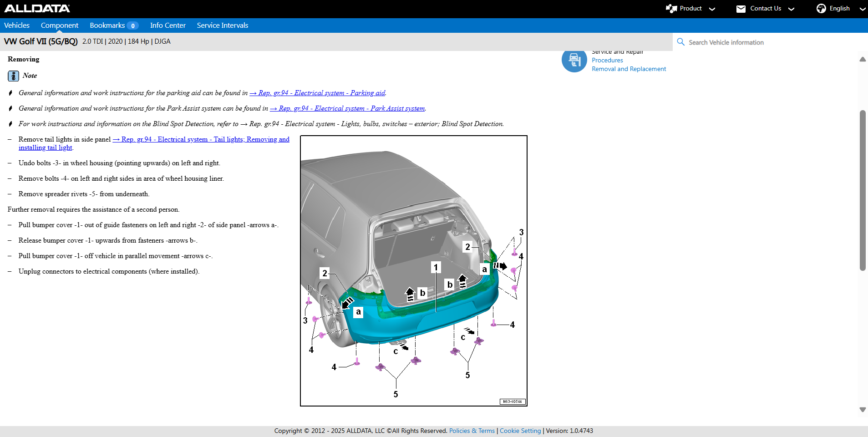Open the Parking aid reference link
This screenshot has width=868, height=437.
pos(318,93)
